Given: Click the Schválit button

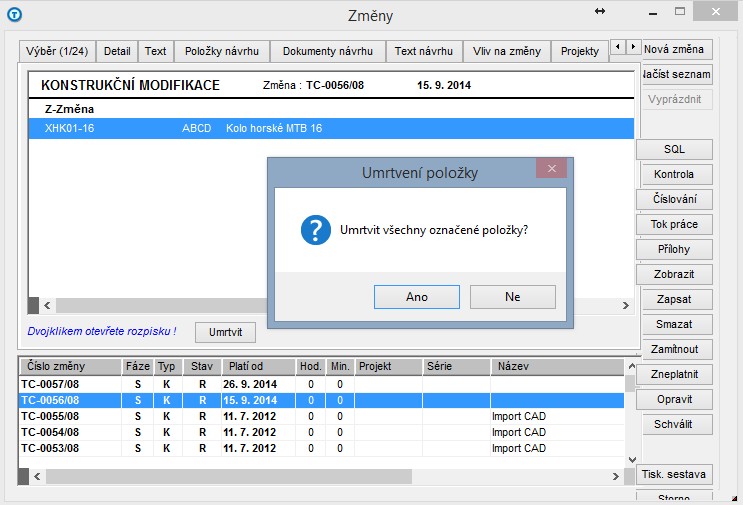Looking at the screenshot, I should 674,424.
